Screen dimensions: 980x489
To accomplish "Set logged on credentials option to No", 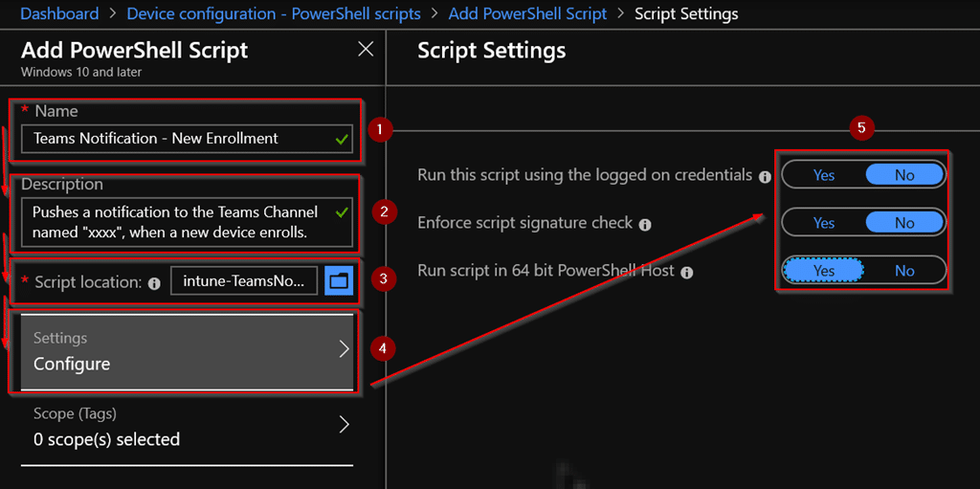I will (904, 175).
